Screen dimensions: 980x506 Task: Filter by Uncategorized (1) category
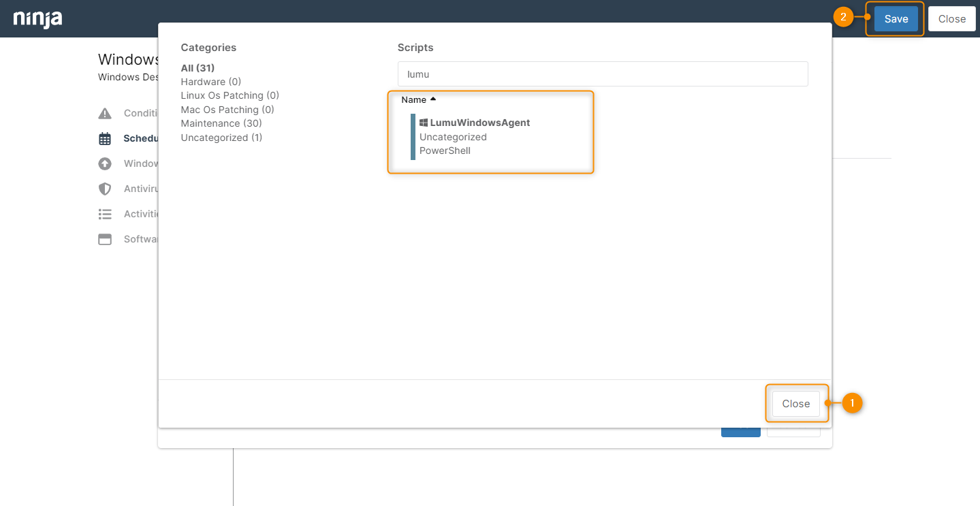pos(221,138)
